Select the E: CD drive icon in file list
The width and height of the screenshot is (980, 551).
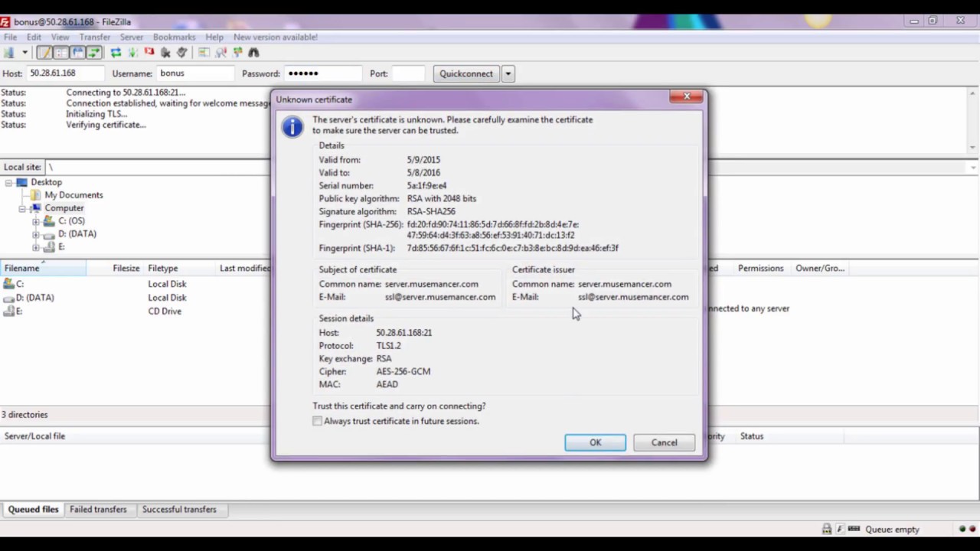(8, 311)
